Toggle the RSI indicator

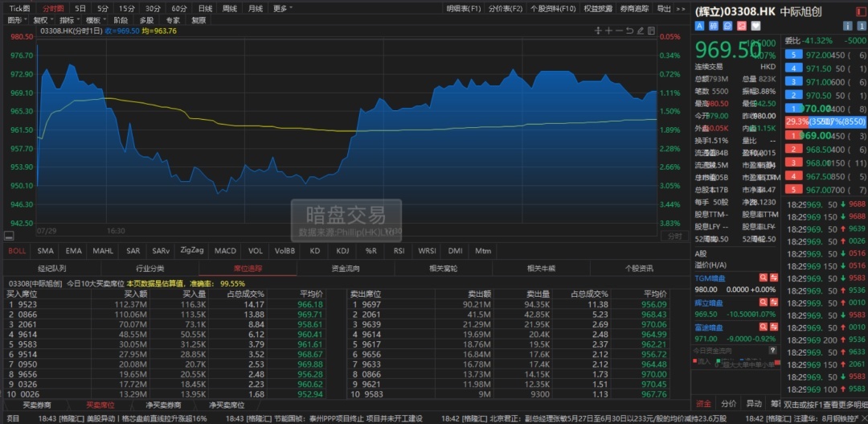click(x=399, y=251)
